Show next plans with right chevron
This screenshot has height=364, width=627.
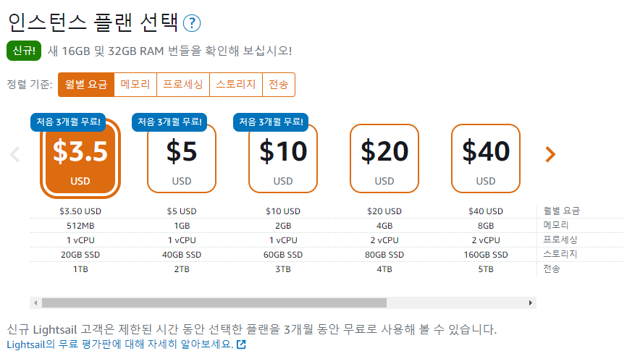point(550,154)
